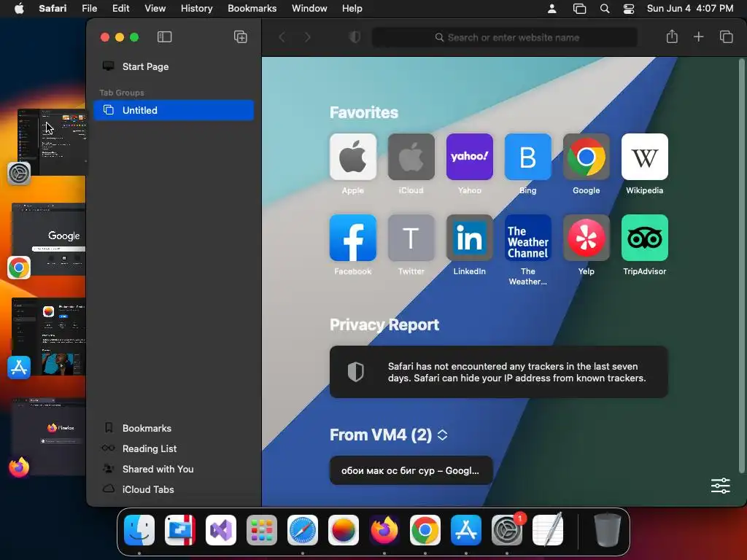Open the Window menu

tap(309, 9)
